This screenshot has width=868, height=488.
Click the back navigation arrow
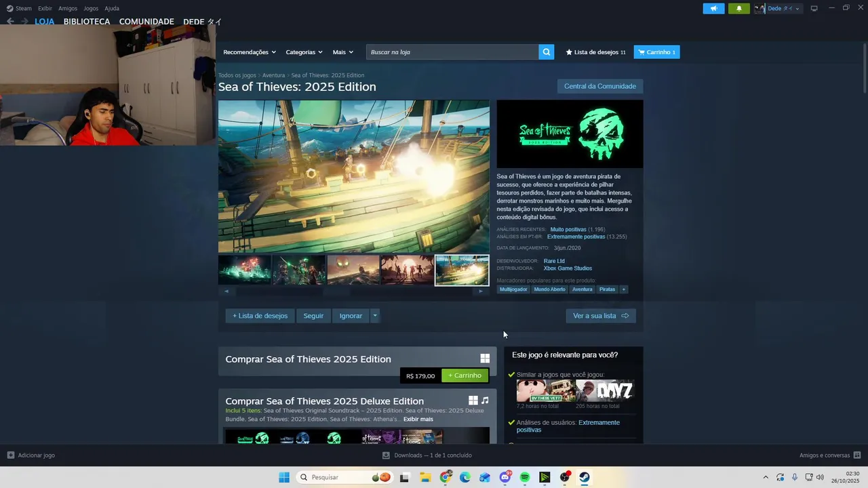(x=10, y=22)
